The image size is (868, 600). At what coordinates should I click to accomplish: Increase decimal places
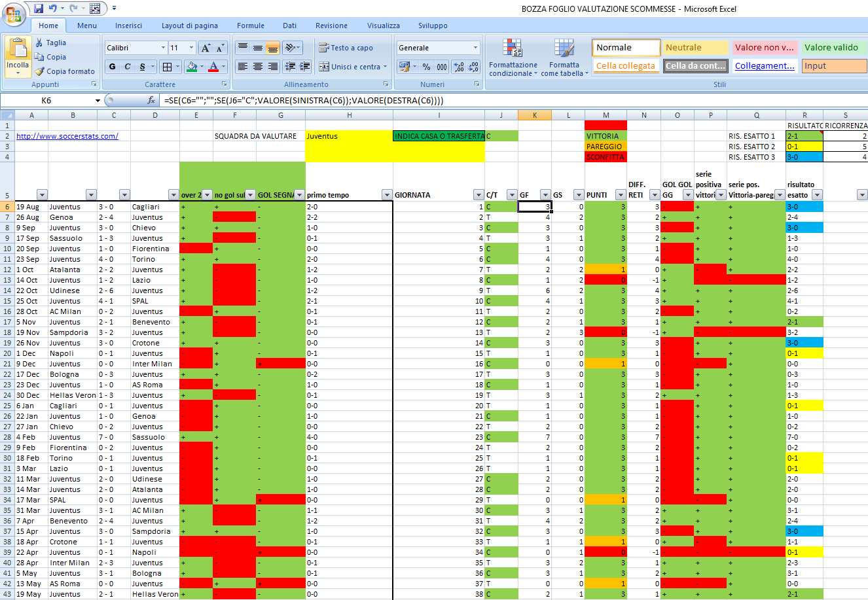point(459,67)
